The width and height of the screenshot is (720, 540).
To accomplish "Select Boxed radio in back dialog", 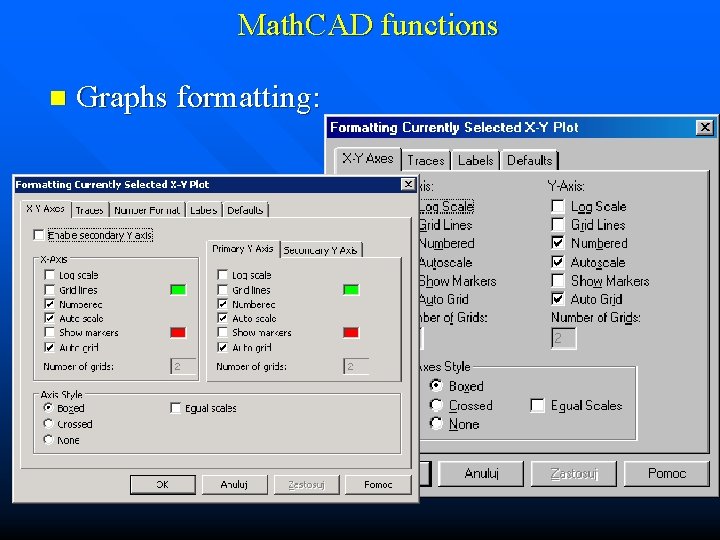I will (x=436, y=385).
